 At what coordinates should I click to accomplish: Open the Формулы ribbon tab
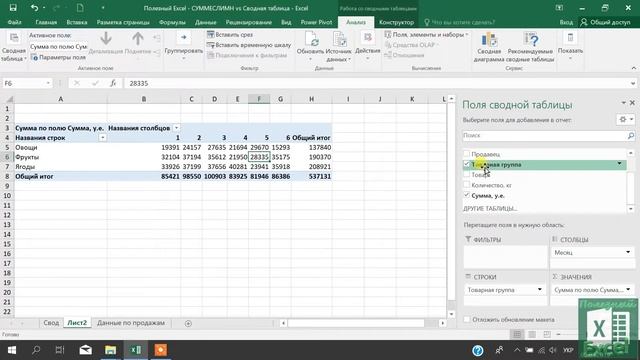tap(172, 22)
